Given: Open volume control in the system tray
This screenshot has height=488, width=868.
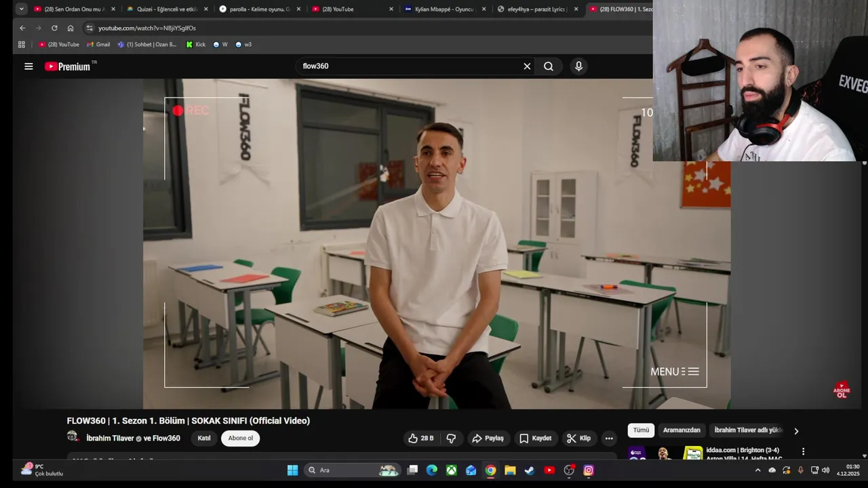Looking at the screenshot, I should click(x=825, y=470).
